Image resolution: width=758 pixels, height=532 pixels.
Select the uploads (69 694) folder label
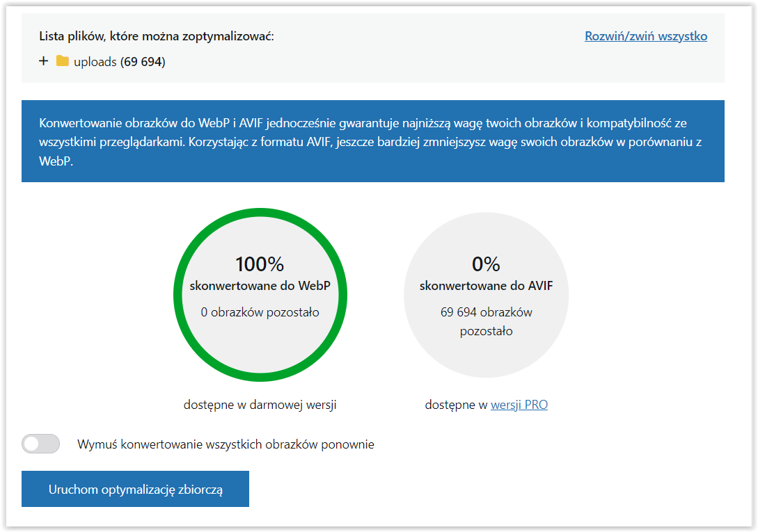(x=120, y=62)
